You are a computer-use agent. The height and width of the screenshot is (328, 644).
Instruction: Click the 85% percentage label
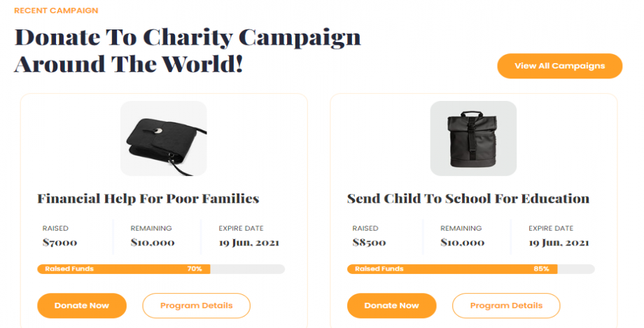click(x=541, y=269)
